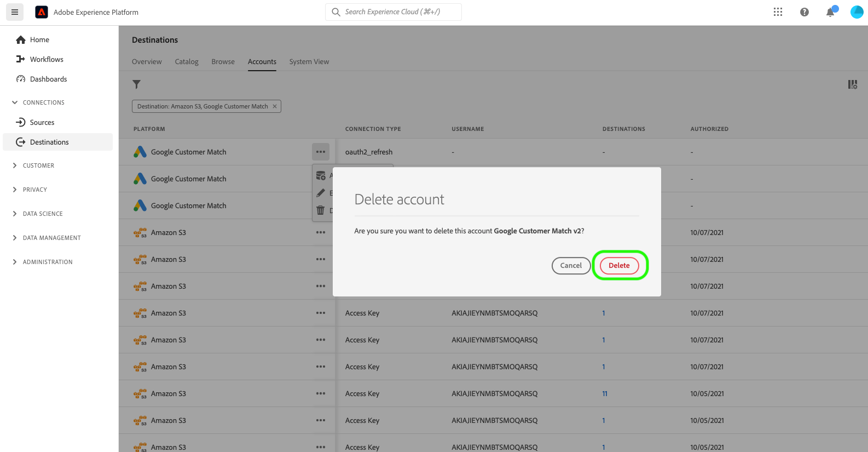
Task: Click the magnifier icon in the search bar
Action: (336, 12)
